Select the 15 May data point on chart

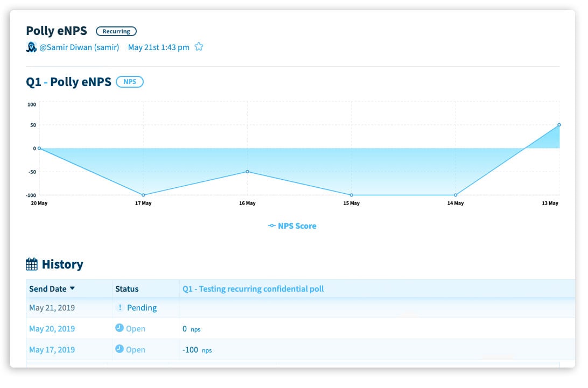tap(352, 195)
